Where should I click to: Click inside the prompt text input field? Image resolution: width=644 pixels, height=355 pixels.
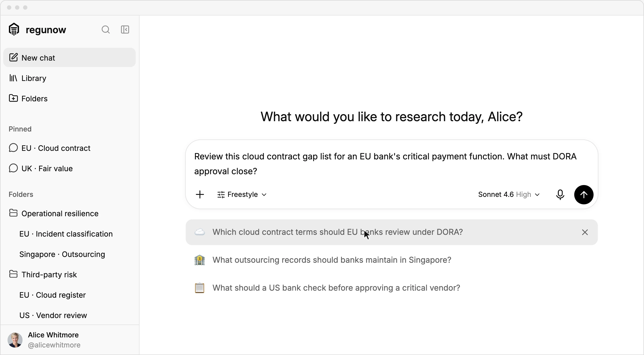point(391,164)
